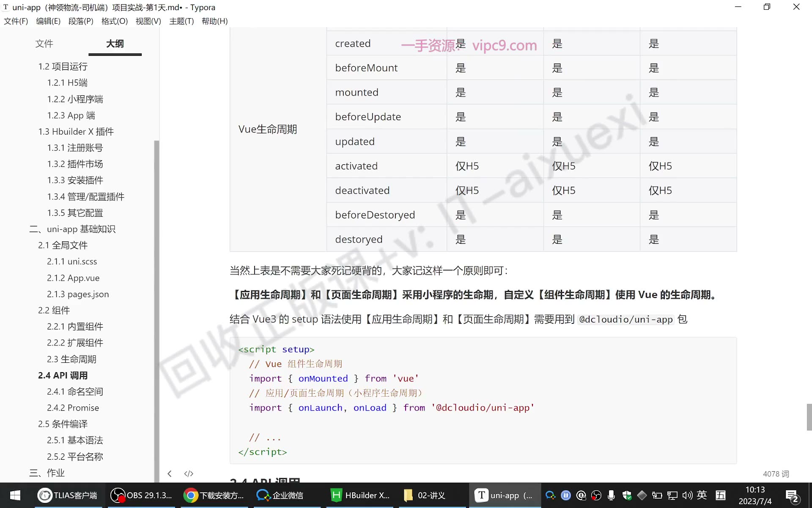
Task: Click the microphone tray icon
Action: pyautogui.click(x=611, y=495)
